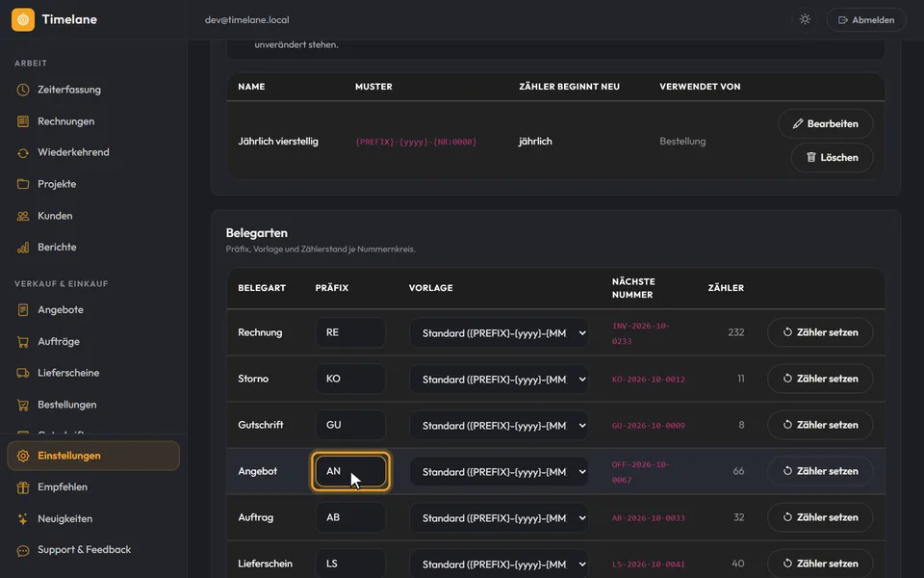924x578 pixels.
Task: Click the Rechnung prefix field containing RE
Action: coord(350,332)
